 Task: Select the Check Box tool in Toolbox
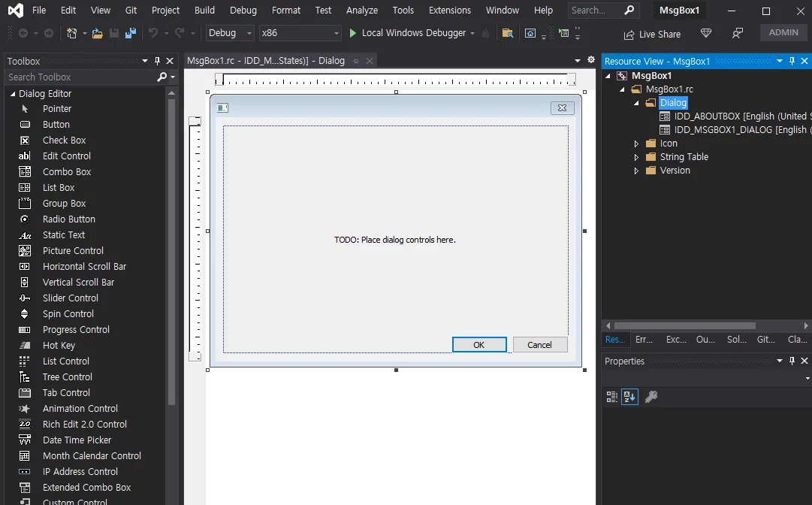click(64, 141)
